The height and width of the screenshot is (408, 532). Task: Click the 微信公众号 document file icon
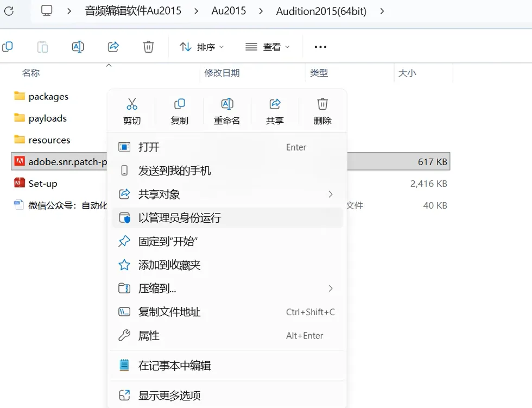[18, 205]
